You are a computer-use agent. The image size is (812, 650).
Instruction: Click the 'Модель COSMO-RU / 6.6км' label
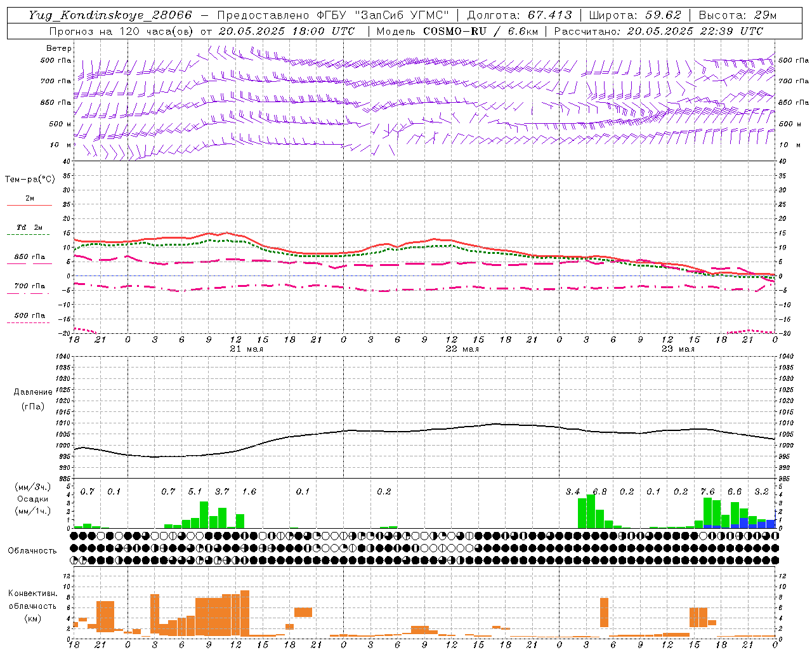pyautogui.click(x=457, y=31)
